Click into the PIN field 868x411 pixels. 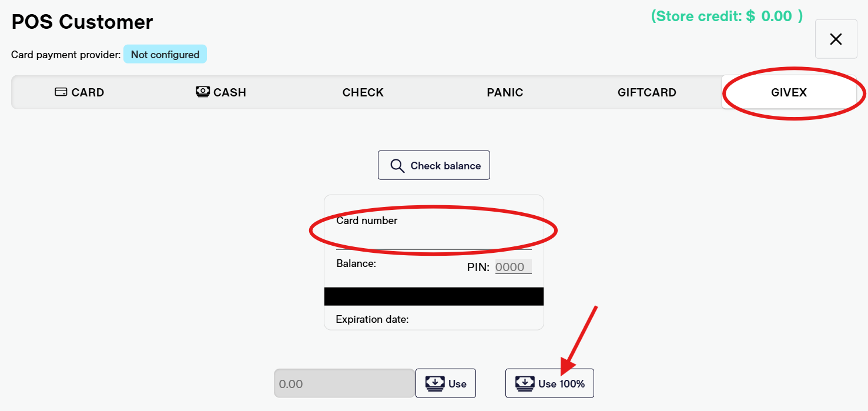[513, 267]
